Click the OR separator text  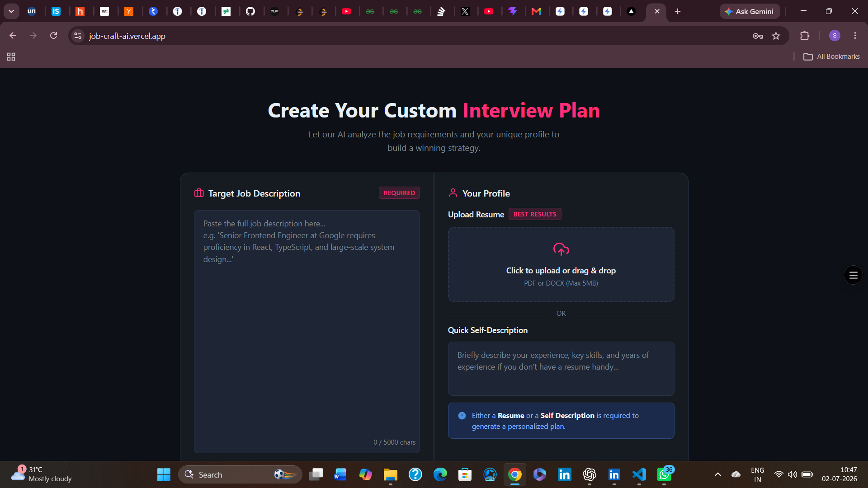pyautogui.click(x=561, y=314)
